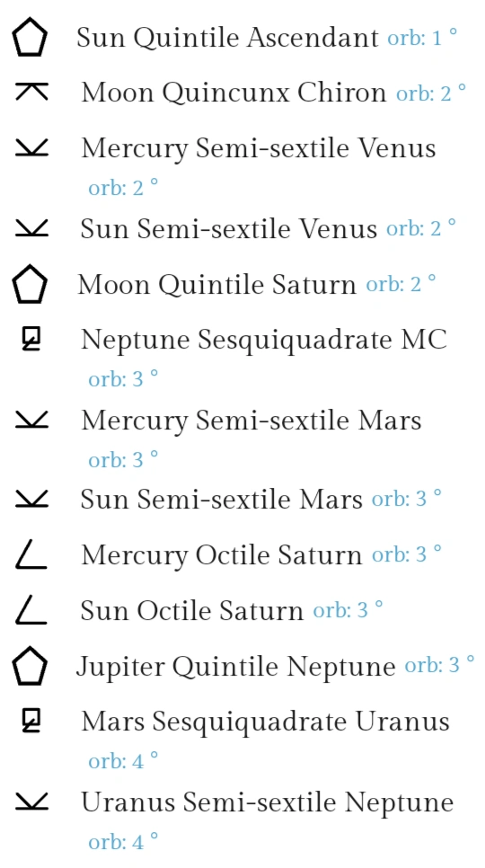Open the Jupiter Quintile Neptune aspect text

pyautogui.click(x=235, y=667)
